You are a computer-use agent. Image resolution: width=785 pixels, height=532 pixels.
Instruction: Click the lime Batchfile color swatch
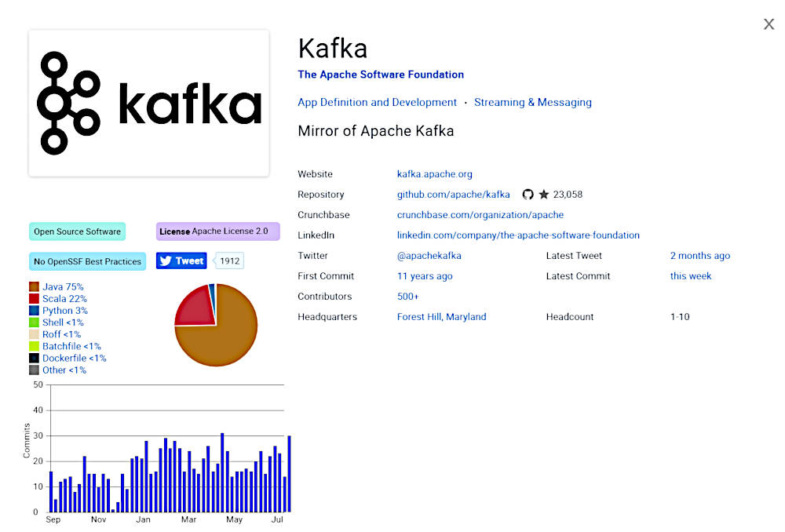pyautogui.click(x=34, y=346)
